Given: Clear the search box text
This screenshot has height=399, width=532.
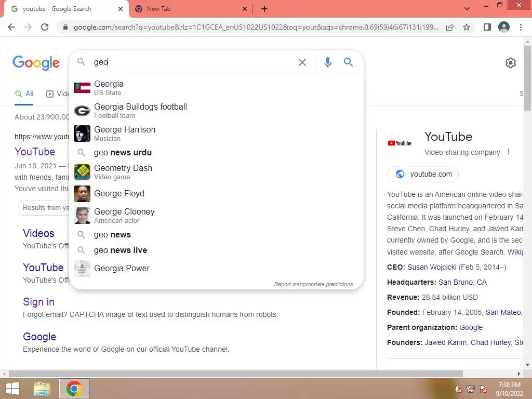Looking at the screenshot, I should click(x=302, y=62).
